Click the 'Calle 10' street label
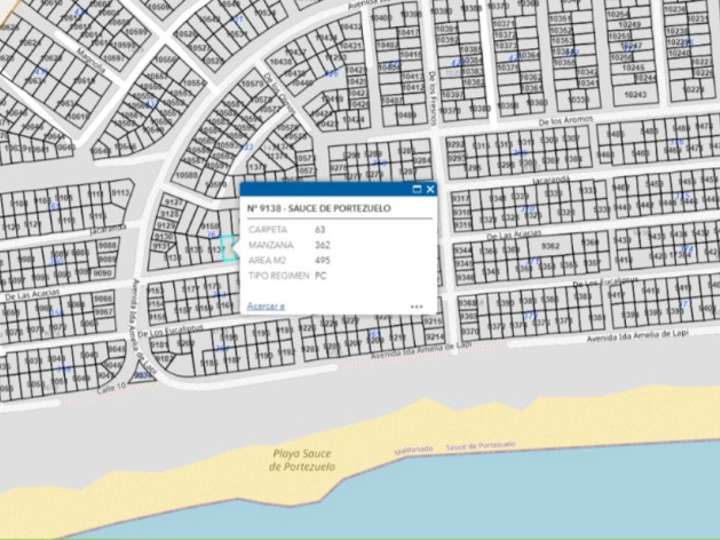 111,388
